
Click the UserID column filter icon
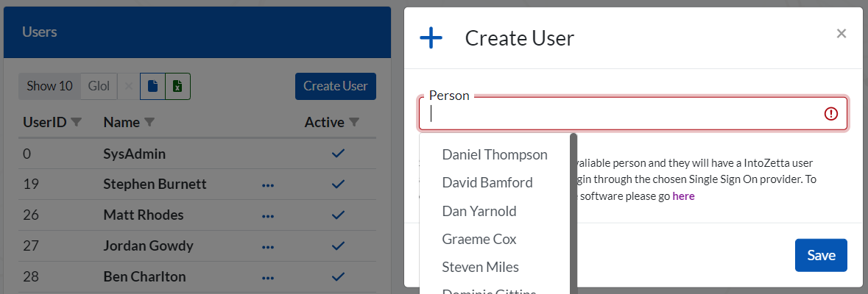[76, 122]
